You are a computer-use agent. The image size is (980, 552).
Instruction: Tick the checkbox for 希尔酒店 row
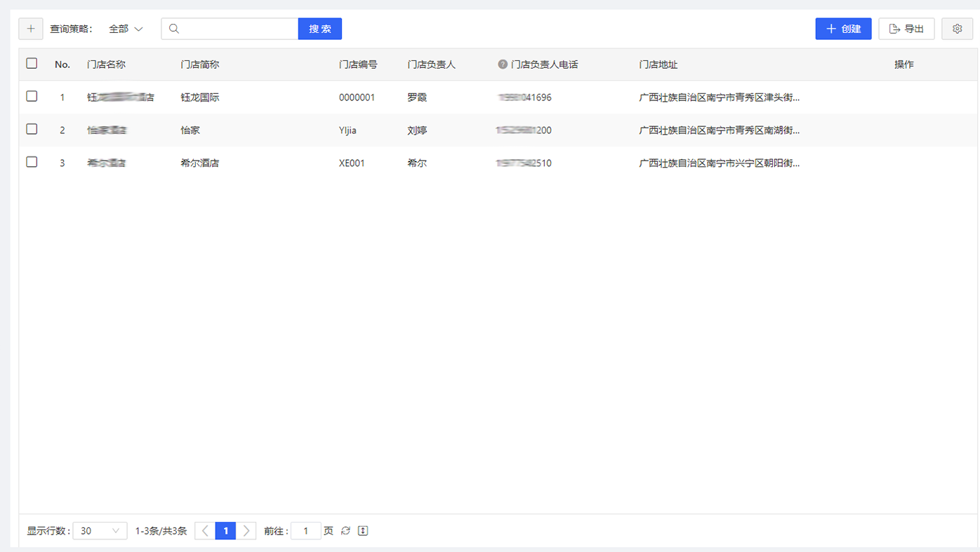pos(32,162)
